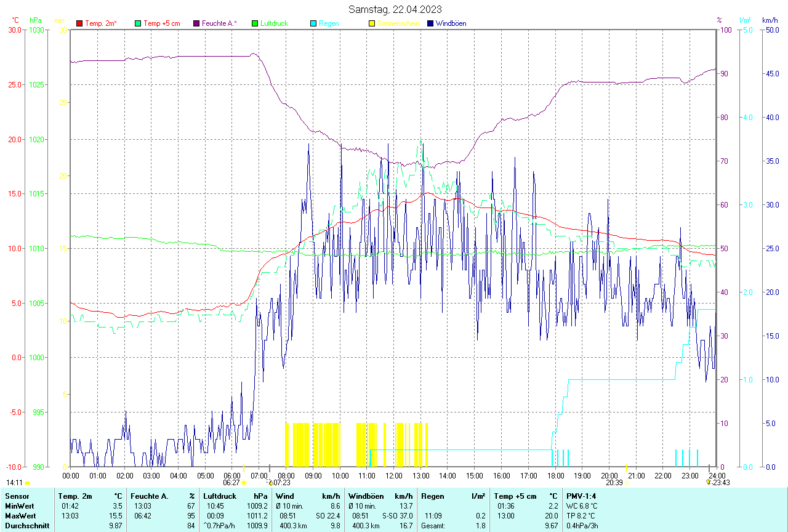Click the °C axis unit label
The width and height of the screenshot is (788, 532).
point(16,20)
